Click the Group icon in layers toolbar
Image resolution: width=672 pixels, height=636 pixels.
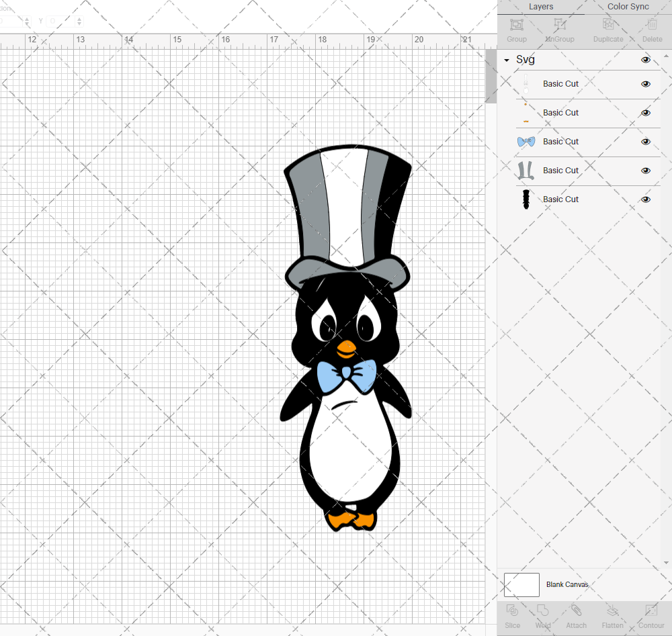click(x=516, y=25)
